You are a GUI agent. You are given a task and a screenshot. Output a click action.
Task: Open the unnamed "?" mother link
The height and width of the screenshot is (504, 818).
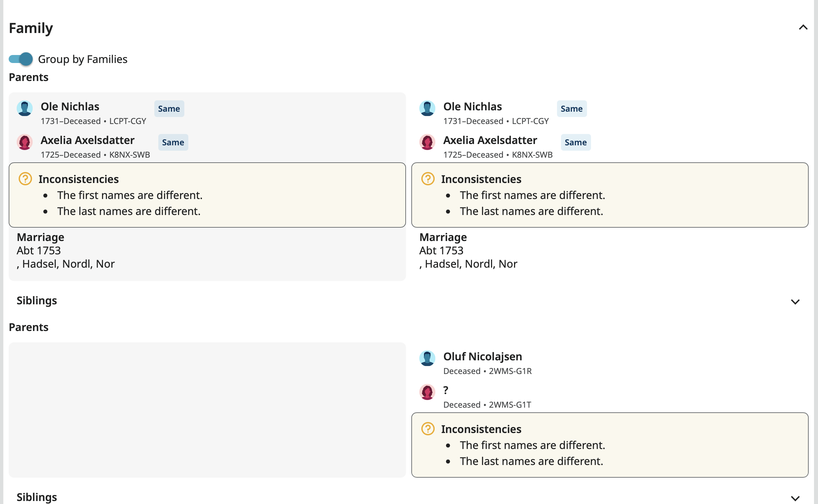[446, 390]
